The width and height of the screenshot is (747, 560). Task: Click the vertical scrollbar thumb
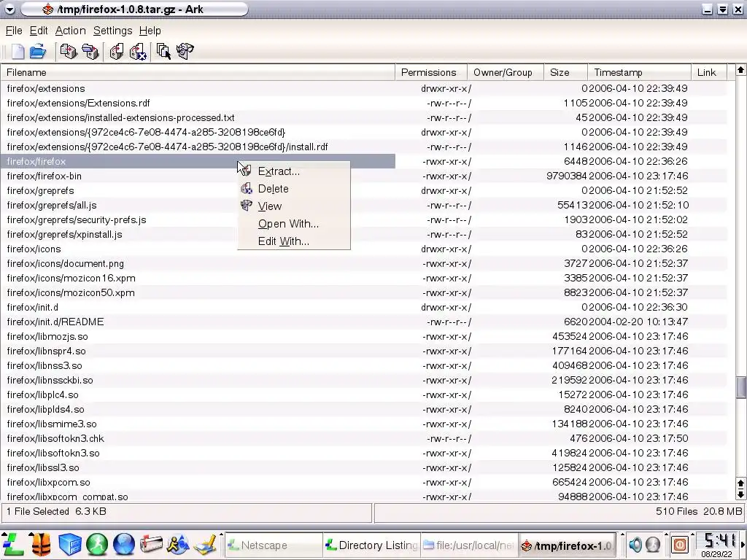[x=741, y=387]
